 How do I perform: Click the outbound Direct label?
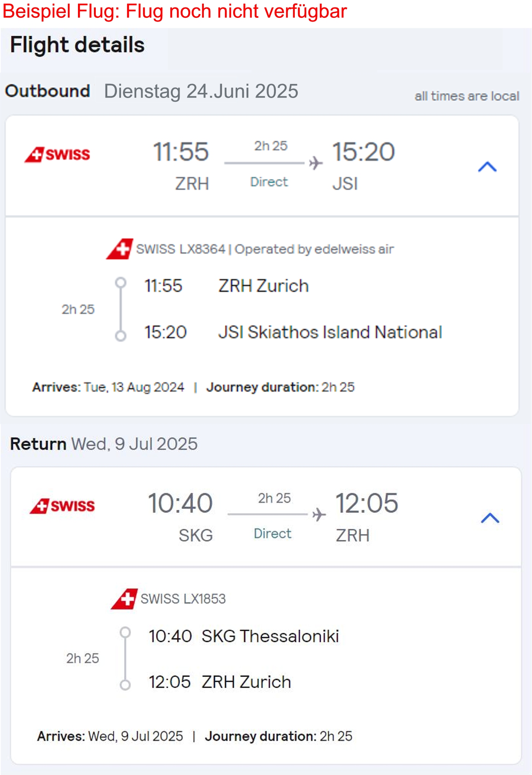tap(269, 182)
